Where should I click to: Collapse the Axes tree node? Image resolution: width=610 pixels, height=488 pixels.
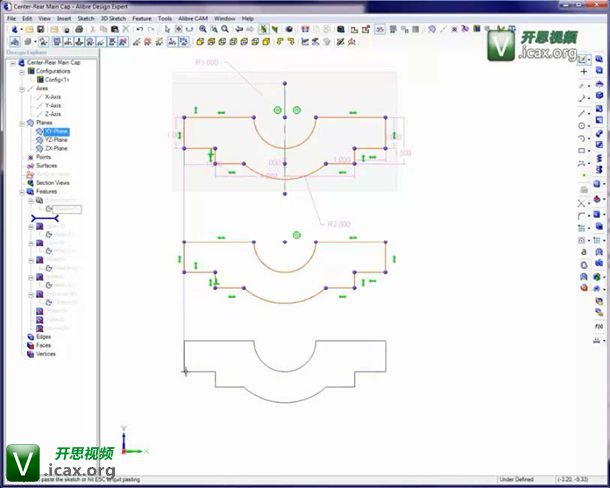pos(22,87)
